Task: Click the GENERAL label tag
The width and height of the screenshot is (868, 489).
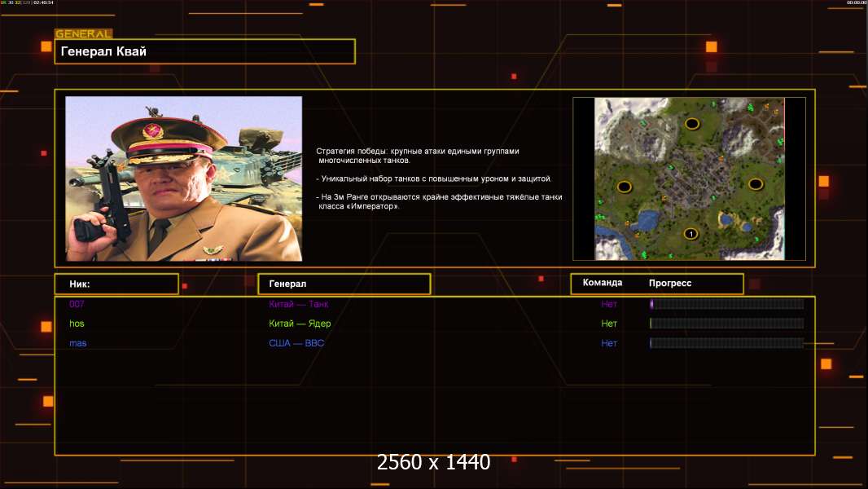Action: (x=83, y=34)
